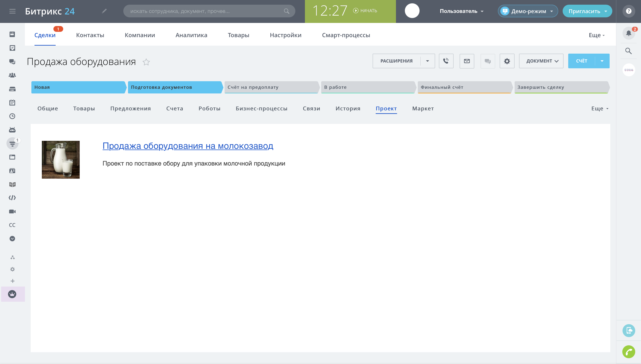Screen dimensions: 641x364
Task: Open the gear settings button
Action: 507,61
